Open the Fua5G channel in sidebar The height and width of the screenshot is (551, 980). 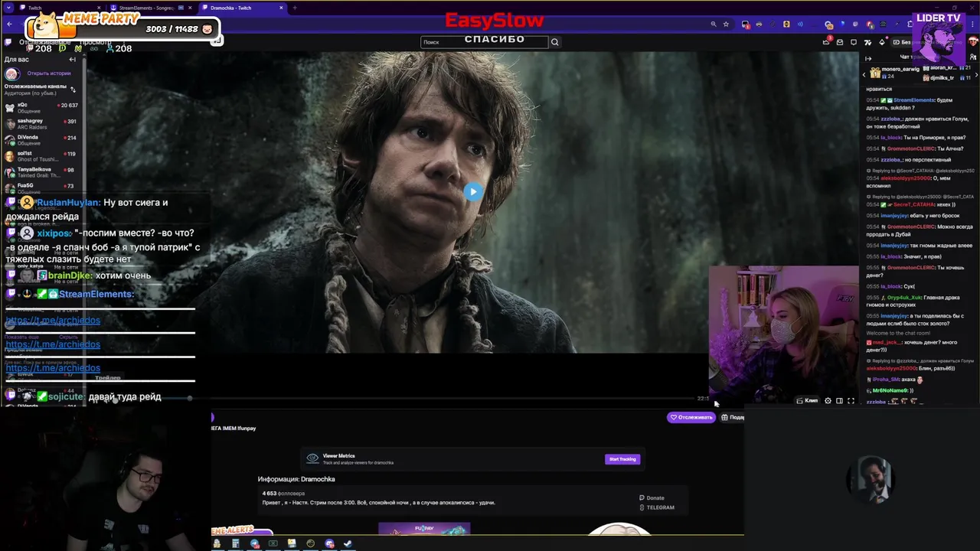[x=42, y=187]
